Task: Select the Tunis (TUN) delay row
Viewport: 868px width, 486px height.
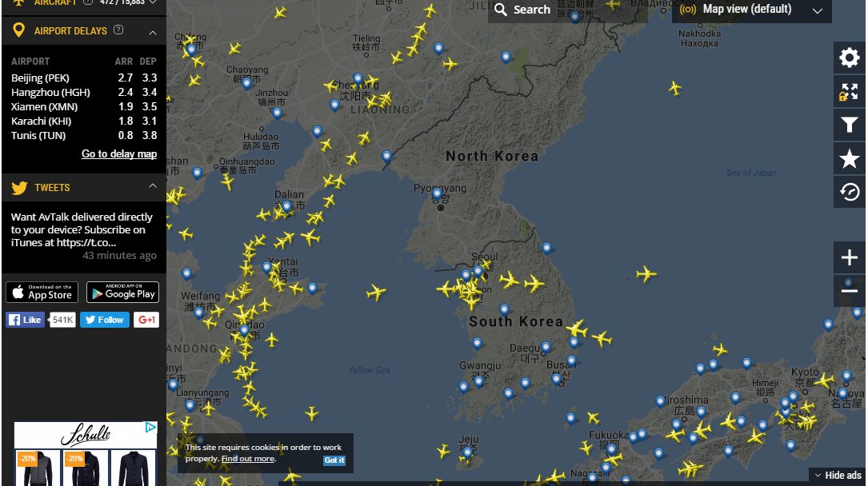Action: click(x=83, y=135)
